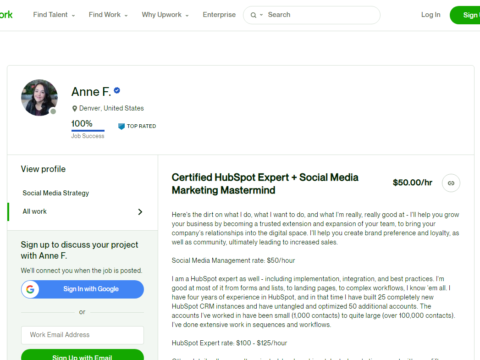Click the "Sign up to discuss your project" heading
This screenshot has height=360, width=480.
[x=79, y=250]
